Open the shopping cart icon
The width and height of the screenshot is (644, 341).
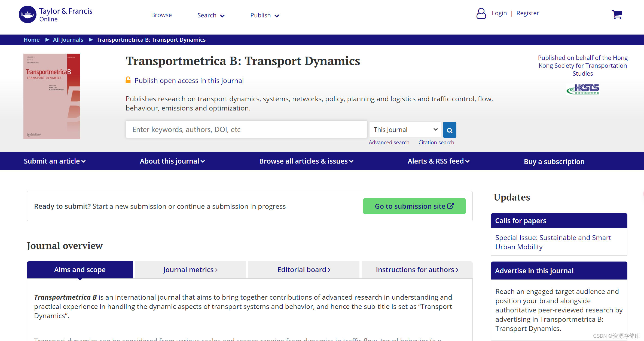617,14
